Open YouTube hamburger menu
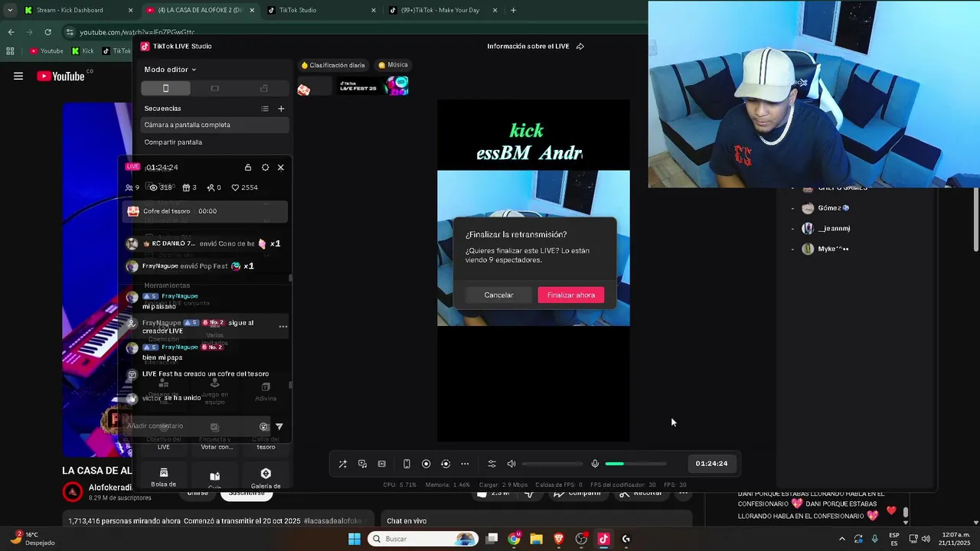 coord(18,76)
